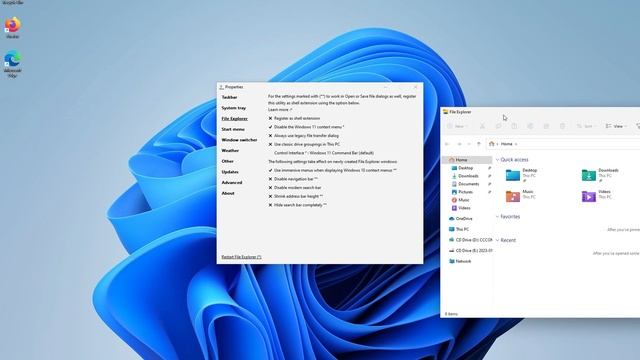Open the Advanced section in Properties

pyautogui.click(x=232, y=182)
